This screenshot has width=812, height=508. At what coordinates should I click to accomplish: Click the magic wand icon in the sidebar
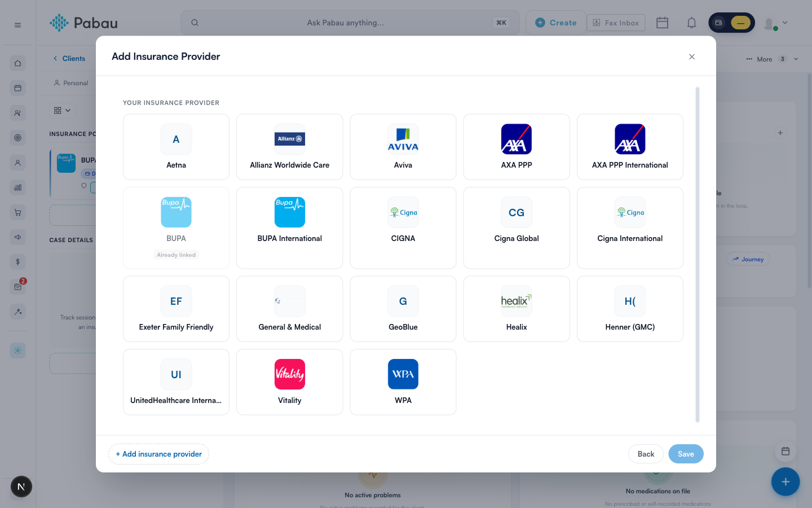(x=17, y=312)
